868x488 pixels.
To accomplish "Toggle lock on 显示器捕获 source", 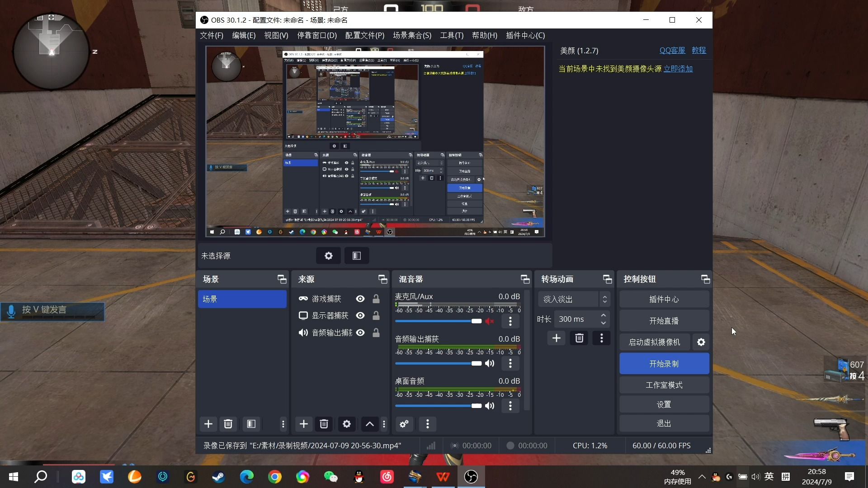I will (376, 316).
